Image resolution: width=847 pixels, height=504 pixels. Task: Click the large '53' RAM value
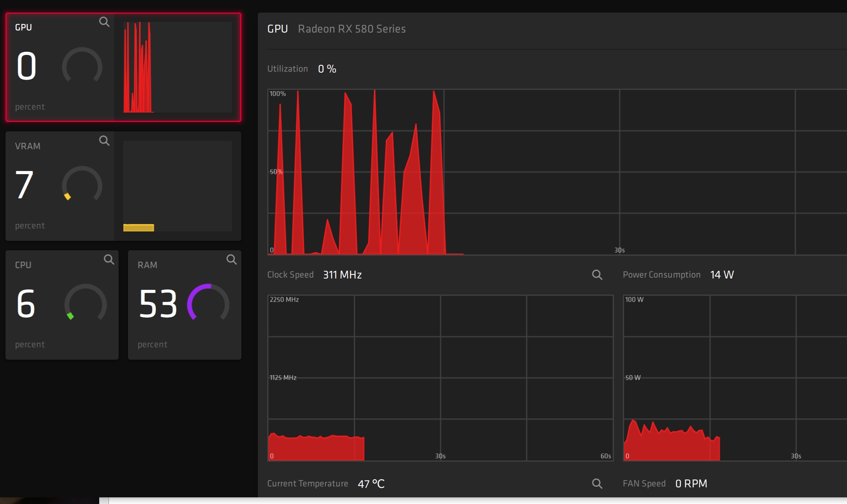coord(158,304)
